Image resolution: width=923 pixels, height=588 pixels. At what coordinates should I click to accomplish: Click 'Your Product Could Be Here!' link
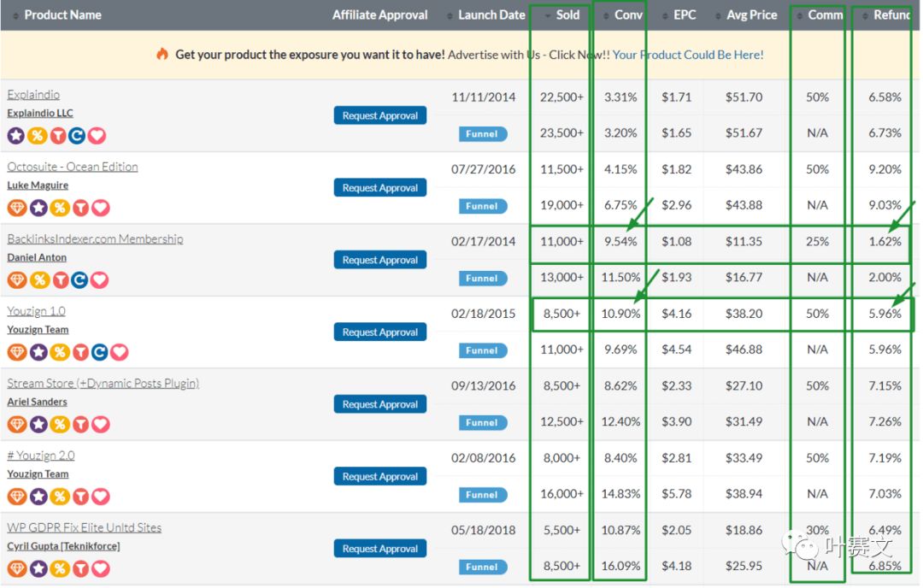point(688,55)
